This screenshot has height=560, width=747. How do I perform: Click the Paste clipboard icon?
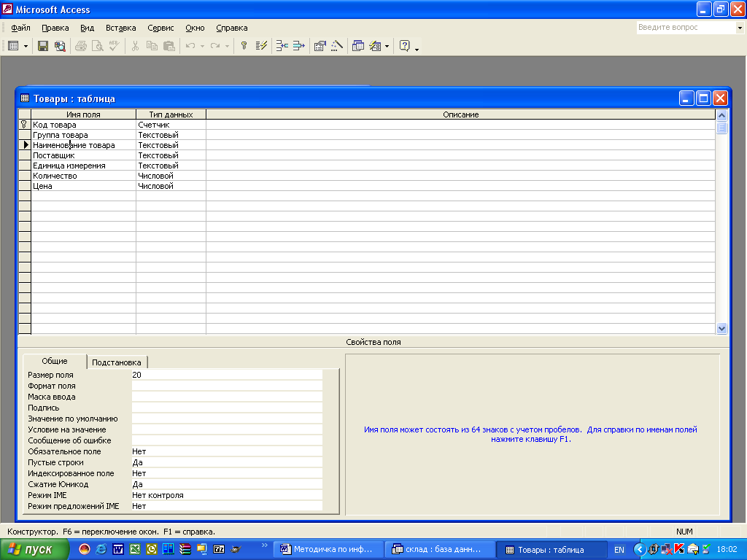pos(169,46)
